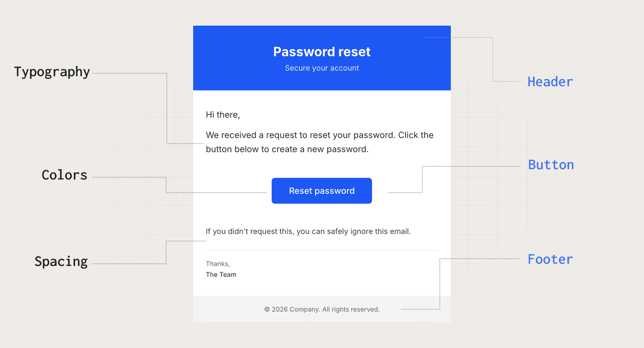Click the "If you didn't request this" notice
This screenshot has height=348, width=644.
[x=308, y=232]
